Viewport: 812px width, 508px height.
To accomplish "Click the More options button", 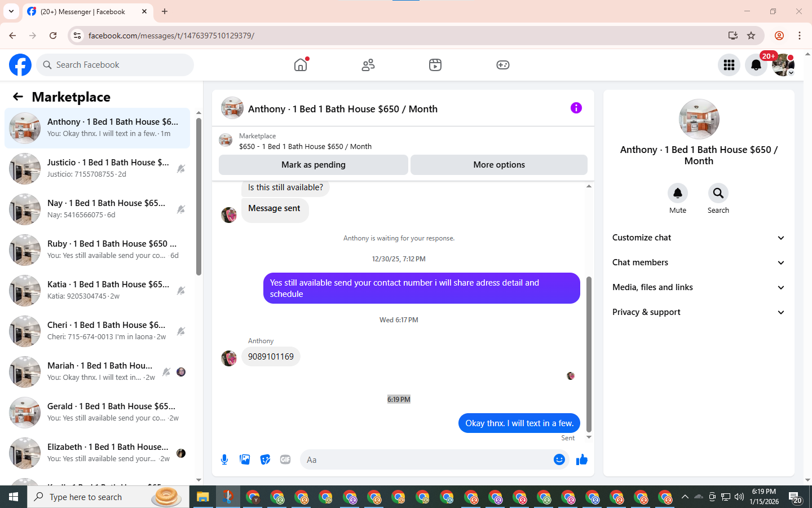I will pos(499,165).
